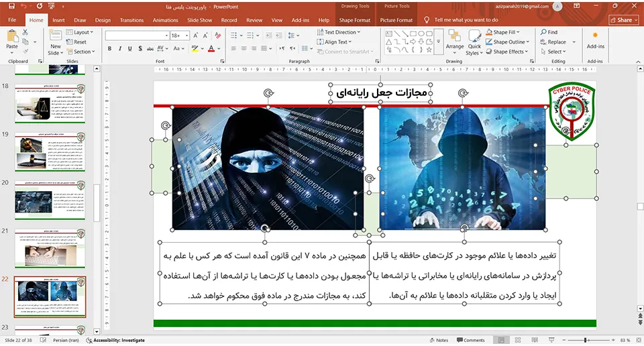Click the Share button

[x=624, y=19]
